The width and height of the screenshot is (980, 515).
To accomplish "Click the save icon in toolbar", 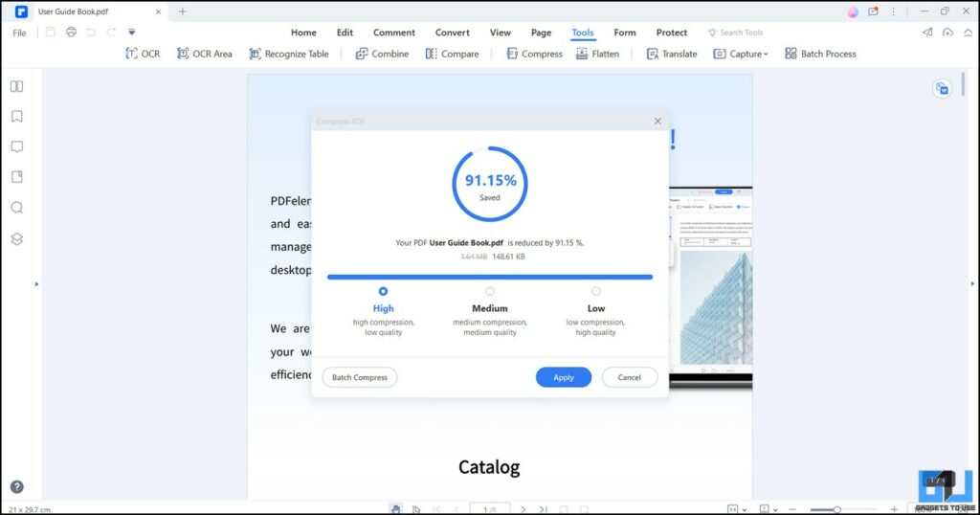I will 51,32.
